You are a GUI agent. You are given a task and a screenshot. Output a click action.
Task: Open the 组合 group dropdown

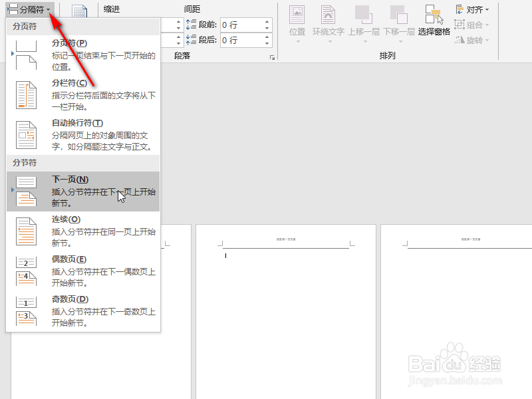coord(472,25)
